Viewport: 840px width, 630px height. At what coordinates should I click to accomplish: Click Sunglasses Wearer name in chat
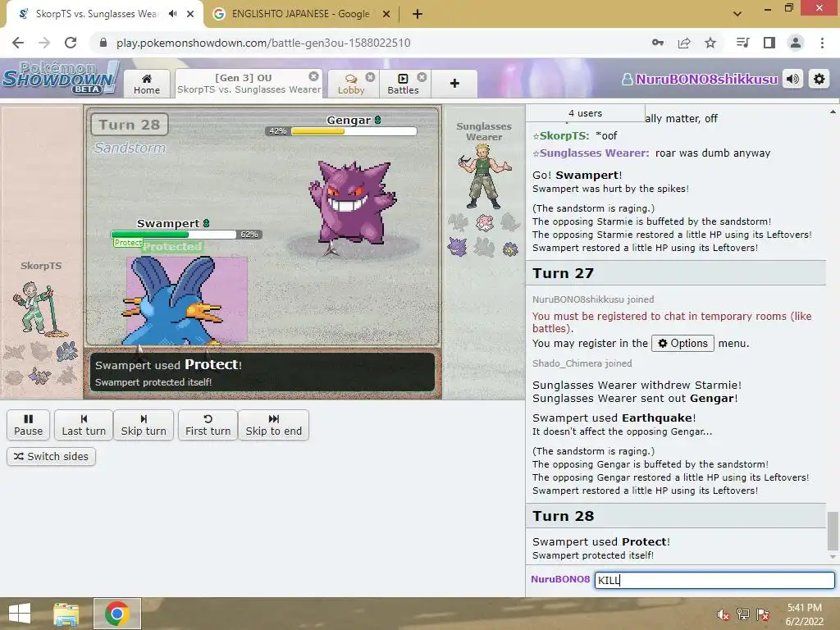[594, 153]
